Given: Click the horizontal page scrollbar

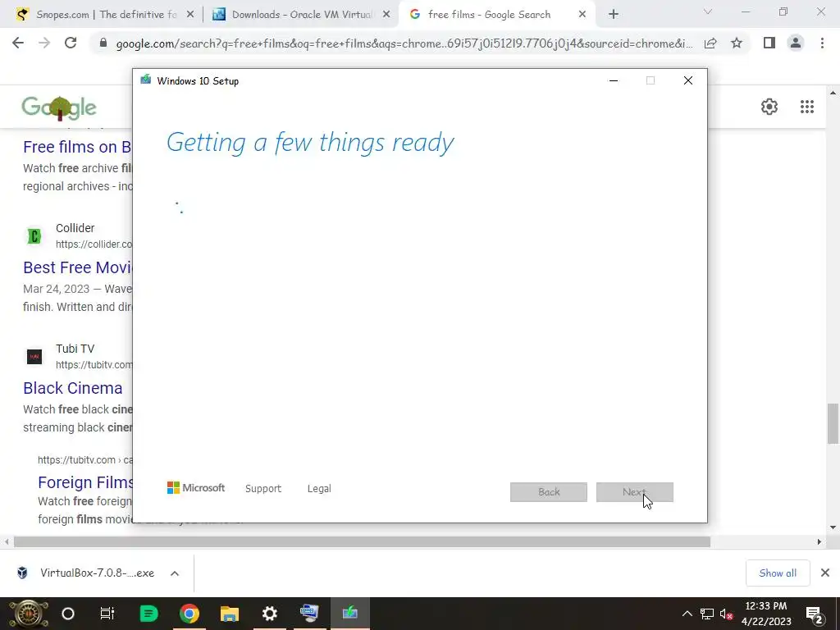Looking at the screenshot, I should coord(362,542).
